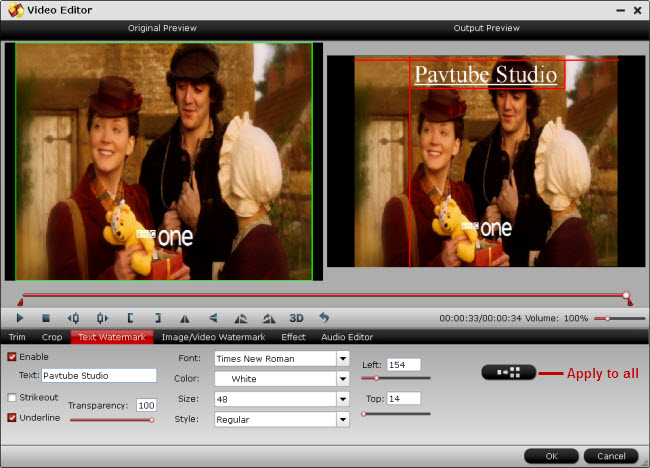Viewport: 650px width, 468px height.
Task: Click the timeline playhead knob
Action: pyautogui.click(x=626, y=295)
